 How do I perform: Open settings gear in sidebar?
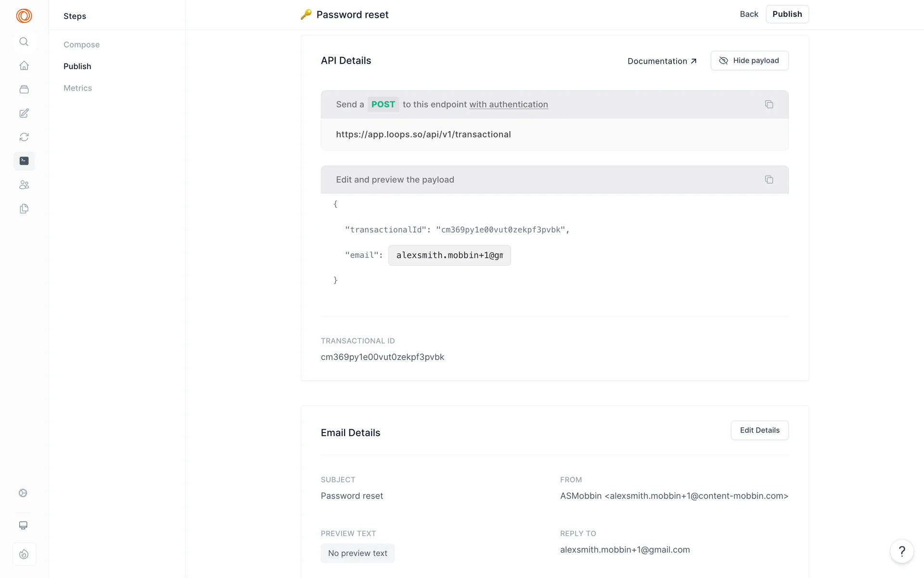pyautogui.click(x=23, y=493)
